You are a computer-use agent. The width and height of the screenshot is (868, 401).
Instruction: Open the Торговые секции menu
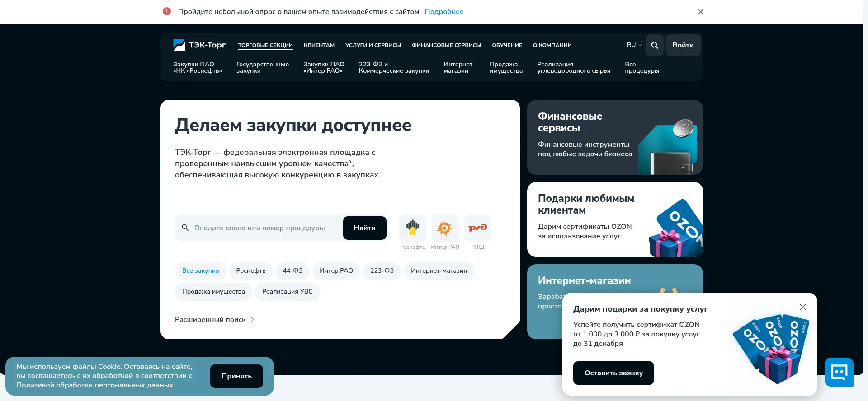[265, 45]
